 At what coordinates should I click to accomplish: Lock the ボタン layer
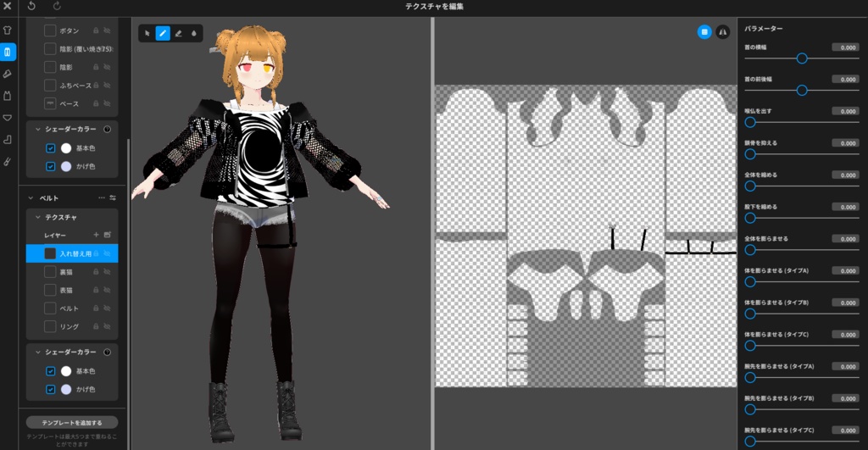96,31
